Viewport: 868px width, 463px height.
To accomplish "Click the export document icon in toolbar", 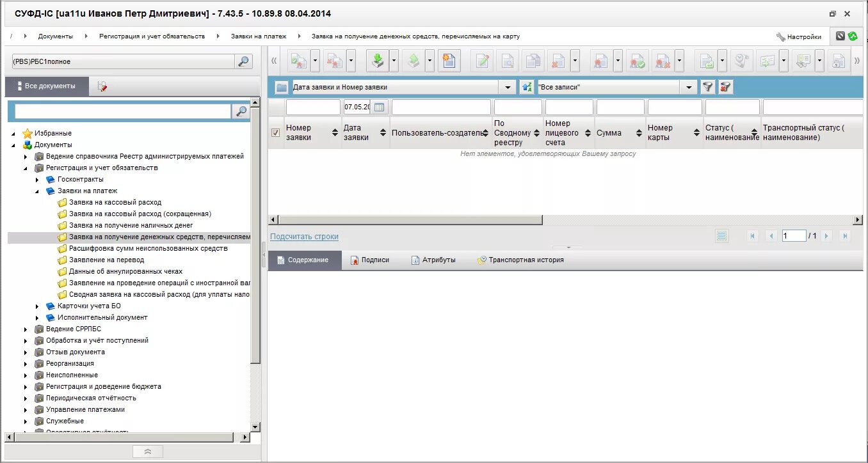I will tap(414, 61).
